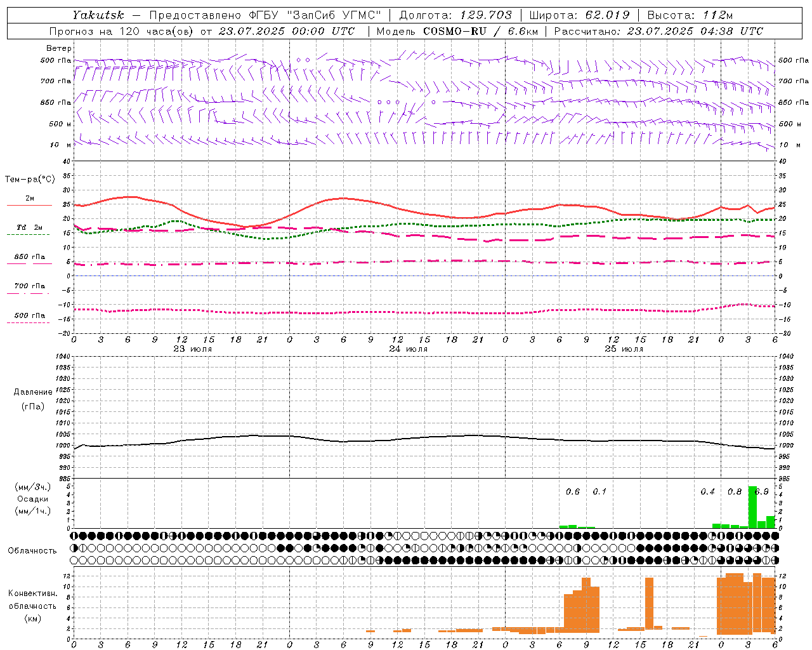Click the '850 гПа' temperature legend entry
This screenshot has width=812, height=650.
pos(30,257)
